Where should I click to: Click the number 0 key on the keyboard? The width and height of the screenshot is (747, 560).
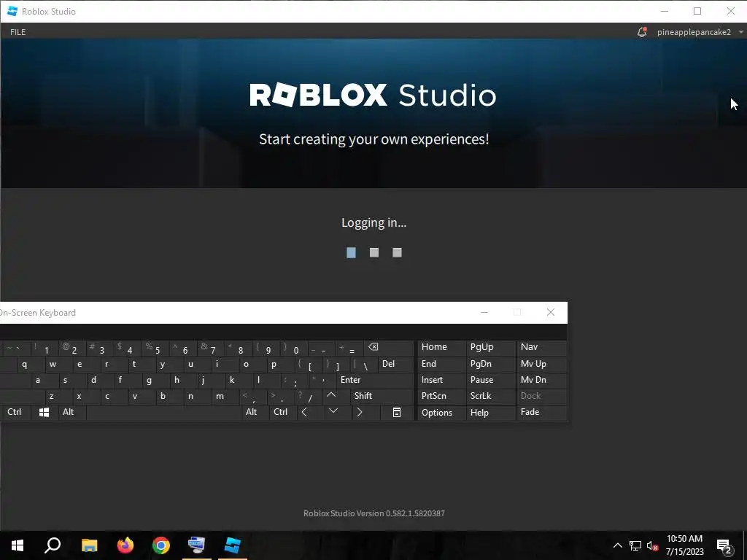(295, 348)
